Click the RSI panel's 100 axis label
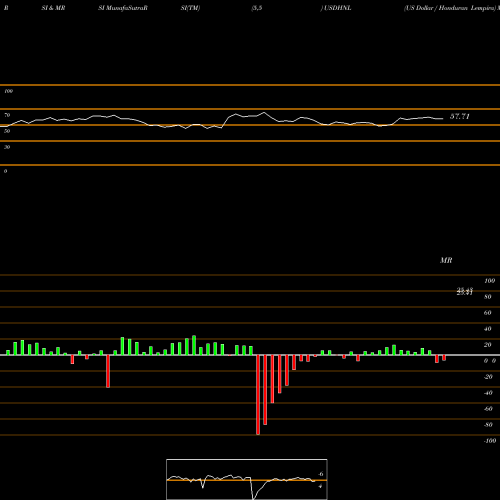The width and height of the screenshot is (500, 500). click(8, 91)
